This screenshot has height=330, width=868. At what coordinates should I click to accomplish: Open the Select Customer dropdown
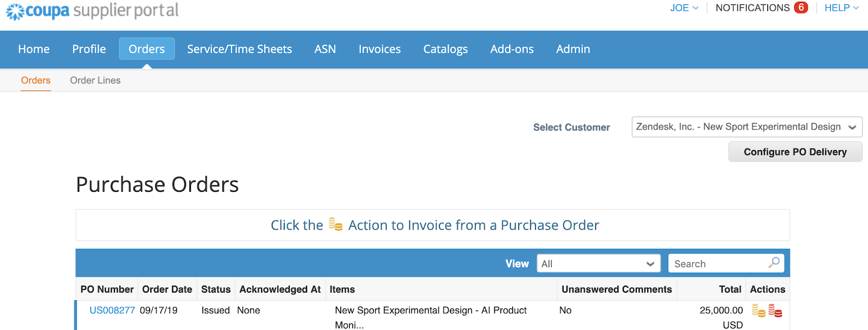746,127
